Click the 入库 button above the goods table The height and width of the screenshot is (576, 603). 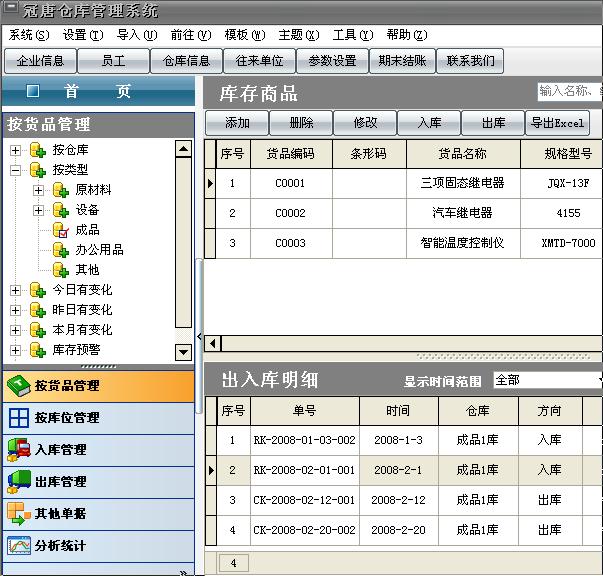(429, 123)
